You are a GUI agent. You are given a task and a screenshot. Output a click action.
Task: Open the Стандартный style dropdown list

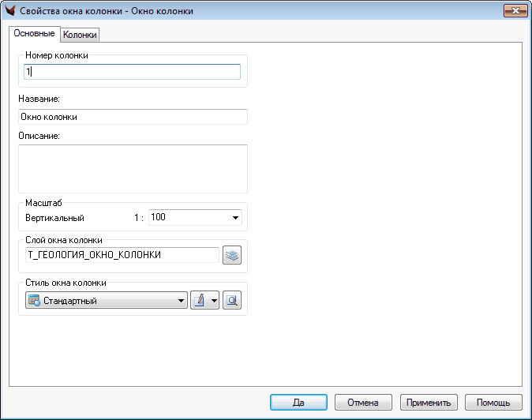182,301
